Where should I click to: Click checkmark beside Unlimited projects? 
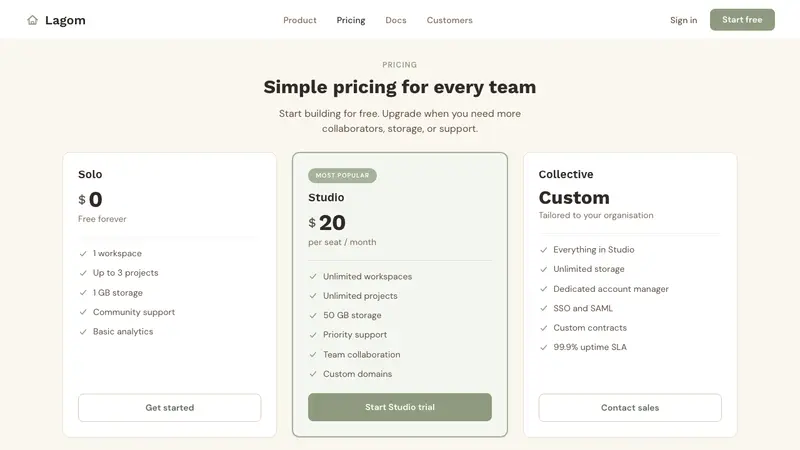coord(313,296)
